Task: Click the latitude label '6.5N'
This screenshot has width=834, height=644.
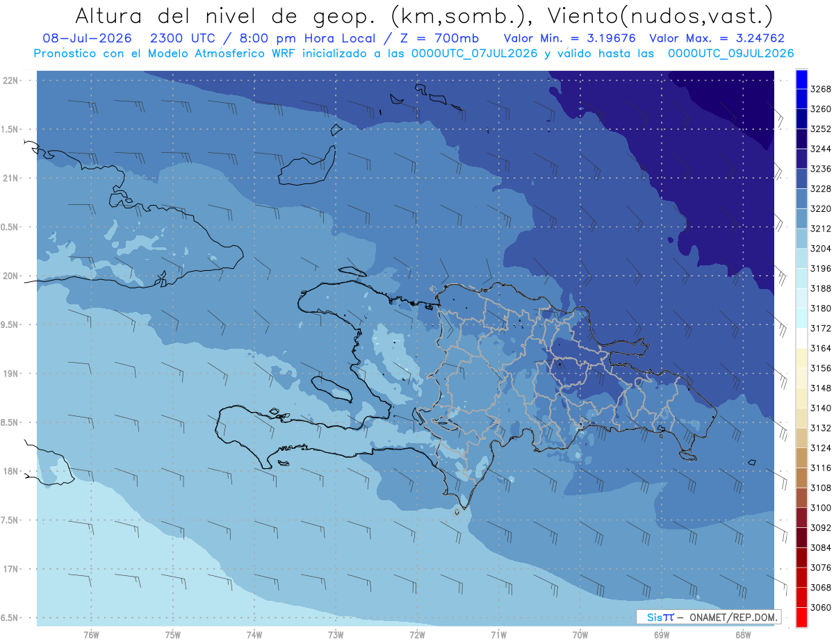Action: [x=9, y=618]
